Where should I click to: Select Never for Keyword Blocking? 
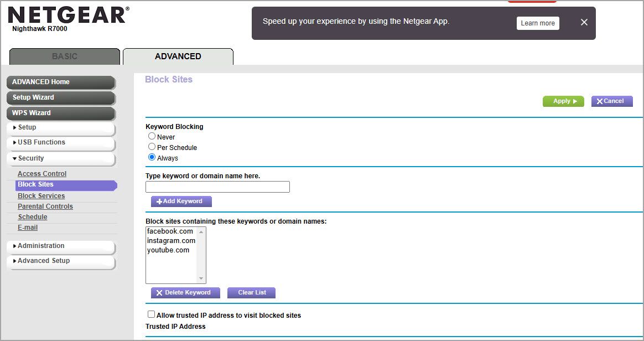[152, 136]
